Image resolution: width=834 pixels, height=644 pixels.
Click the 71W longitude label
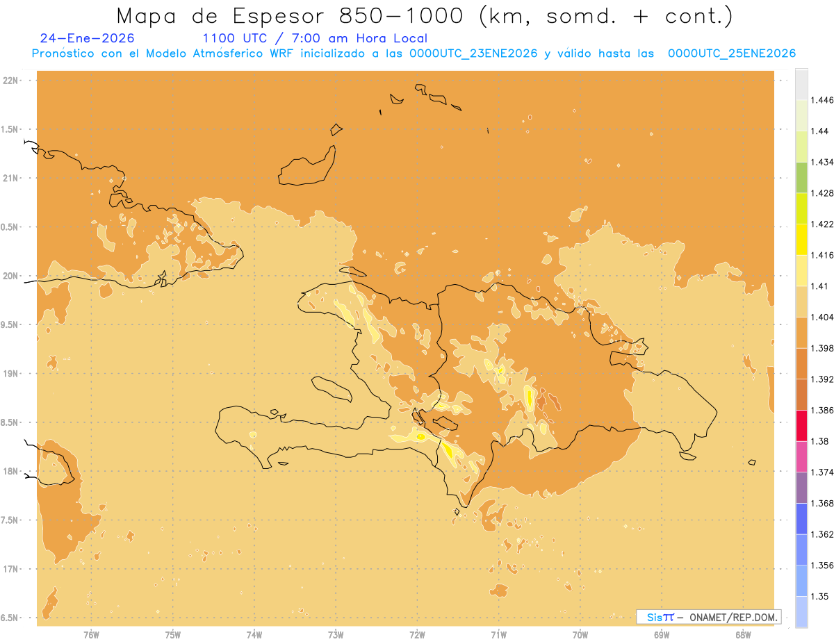coord(498,636)
